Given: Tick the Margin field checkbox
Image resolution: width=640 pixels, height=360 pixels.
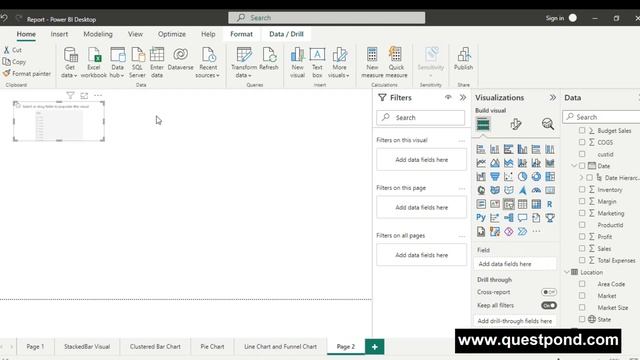Looking at the screenshot, I should click(582, 201).
